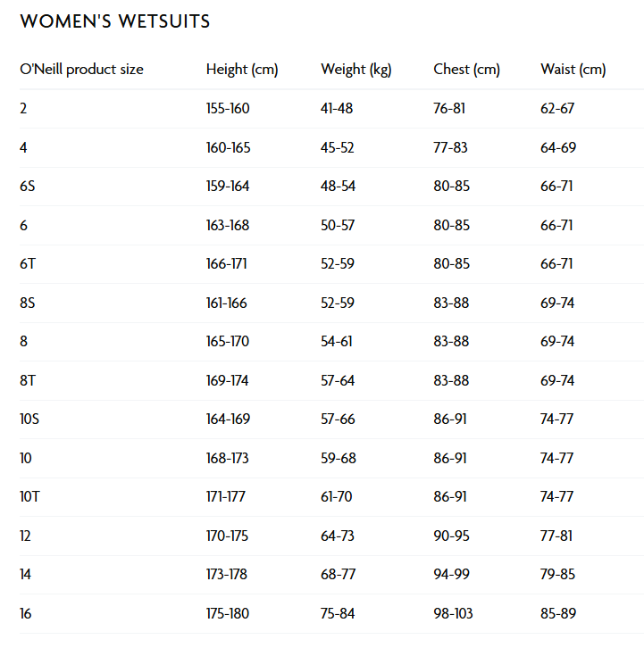Select waist value 69-74 for size 8T
The image size is (644, 648).
point(557,381)
